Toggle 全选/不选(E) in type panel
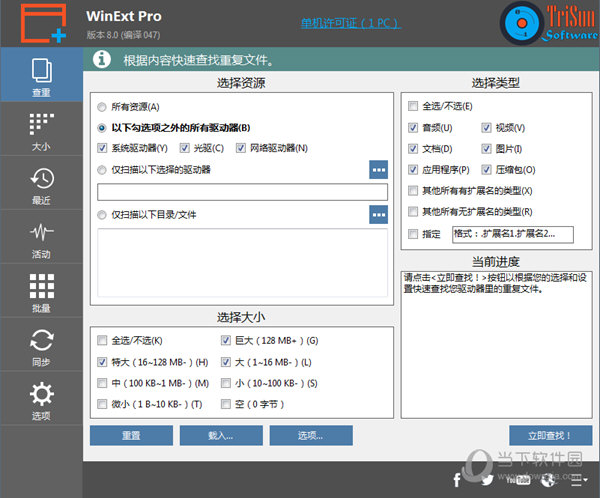This screenshot has width=600, height=498. (x=413, y=106)
